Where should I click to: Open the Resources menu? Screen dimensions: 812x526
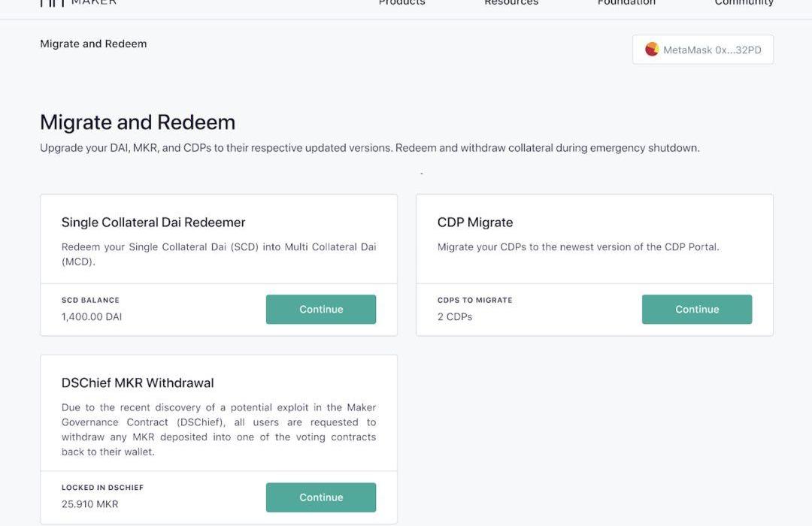511,3
